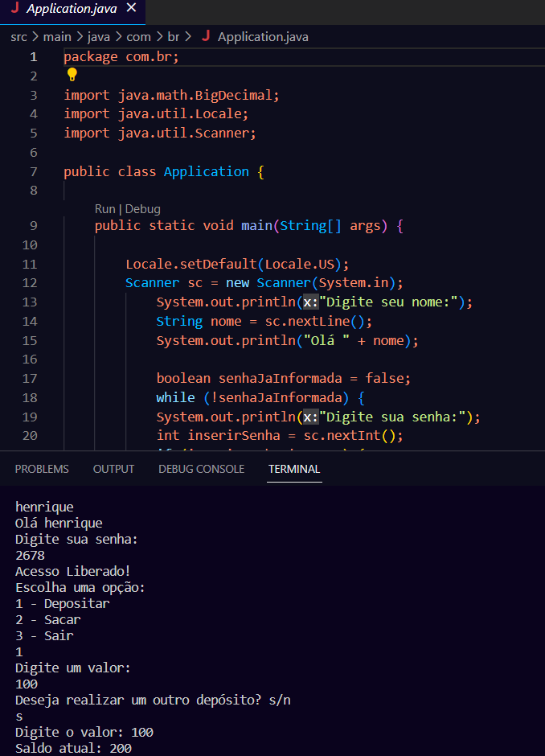Click the lightbulb quick fix icon on line 2
Viewport: 545px width, 756px height.
tap(71, 74)
